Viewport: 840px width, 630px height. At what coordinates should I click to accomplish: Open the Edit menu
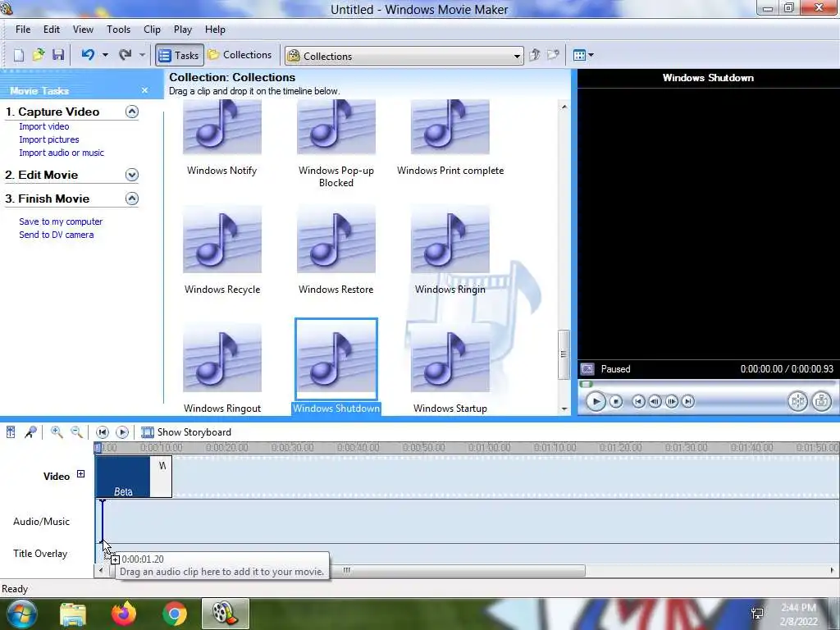click(52, 30)
